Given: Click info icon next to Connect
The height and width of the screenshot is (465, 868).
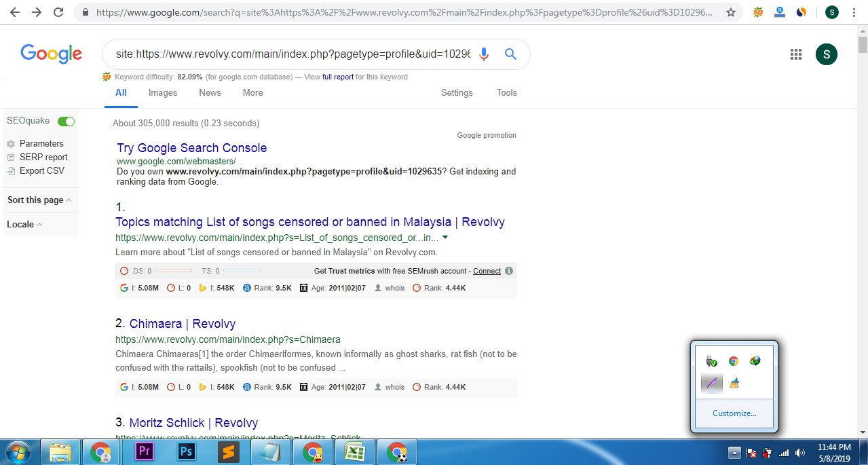Looking at the screenshot, I should coord(509,271).
